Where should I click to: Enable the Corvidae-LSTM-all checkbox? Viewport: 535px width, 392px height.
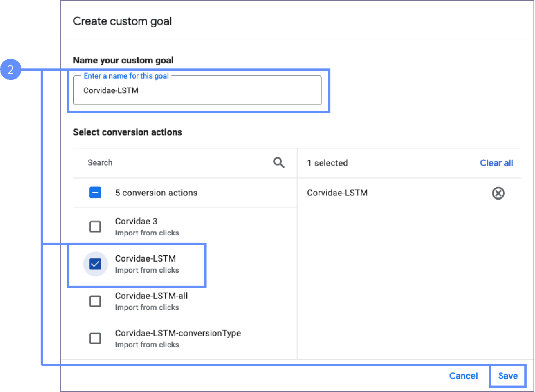point(95,301)
